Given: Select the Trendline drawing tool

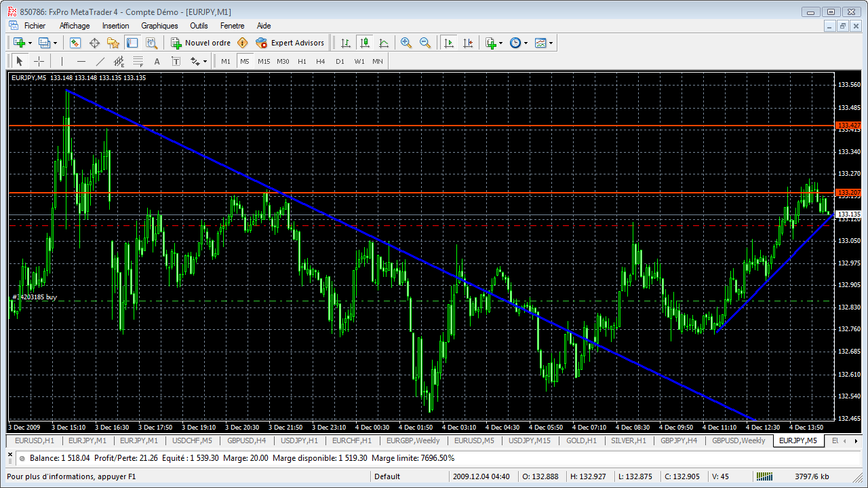Looking at the screenshot, I should 100,61.
